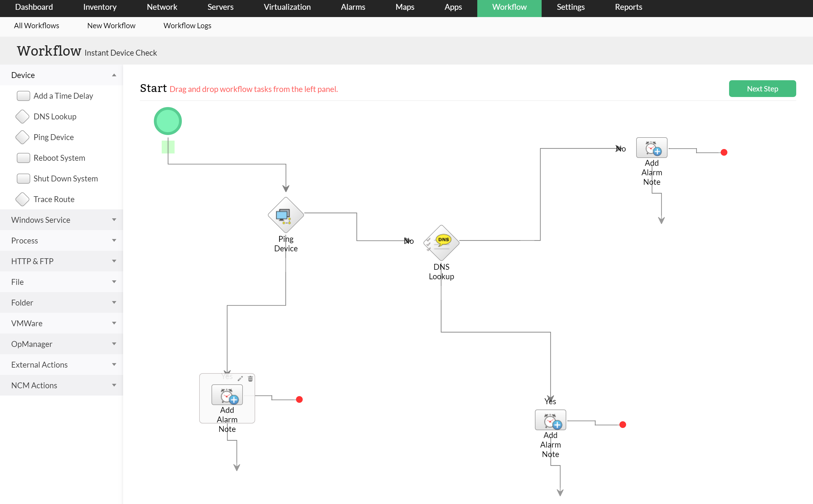Click the DNS Lookup diamond icon in panel
The width and height of the screenshot is (813, 504).
pyautogui.click(x=22, y=117)
